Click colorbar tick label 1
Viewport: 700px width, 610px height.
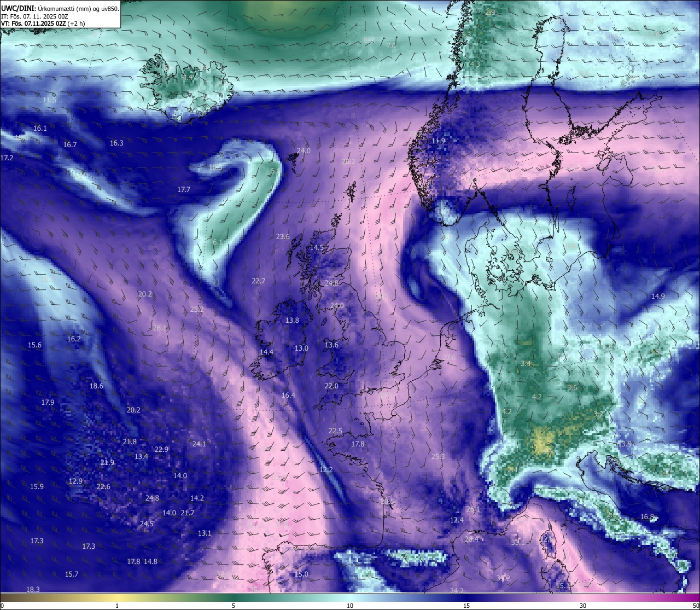pos(117,606)
